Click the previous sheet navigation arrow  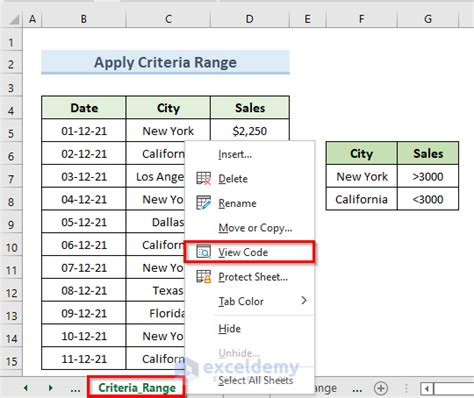tap(26, 388)
